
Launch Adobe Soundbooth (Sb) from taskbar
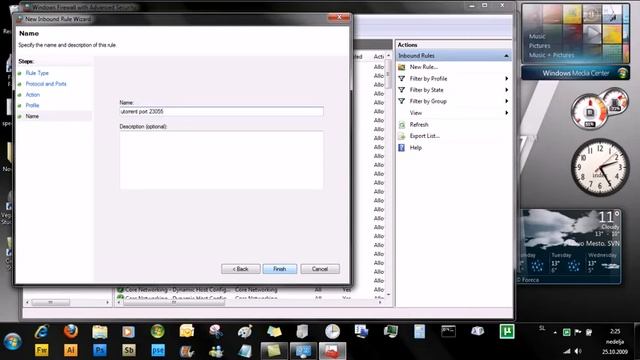(129, 350)
